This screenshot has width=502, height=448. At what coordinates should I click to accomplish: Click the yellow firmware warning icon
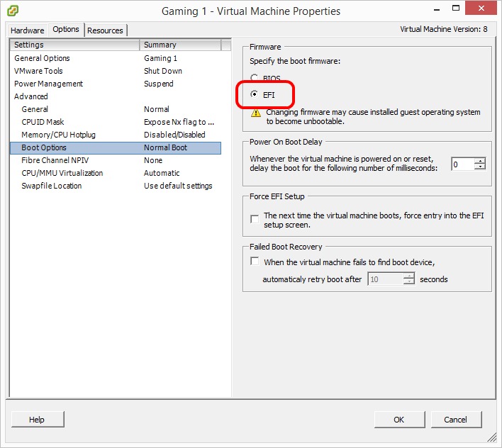255,113
